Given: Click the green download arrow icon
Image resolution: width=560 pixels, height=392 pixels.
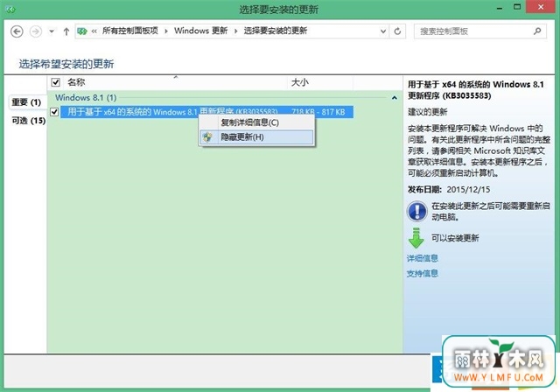Looking at the screenshot, I should point(416,238).
